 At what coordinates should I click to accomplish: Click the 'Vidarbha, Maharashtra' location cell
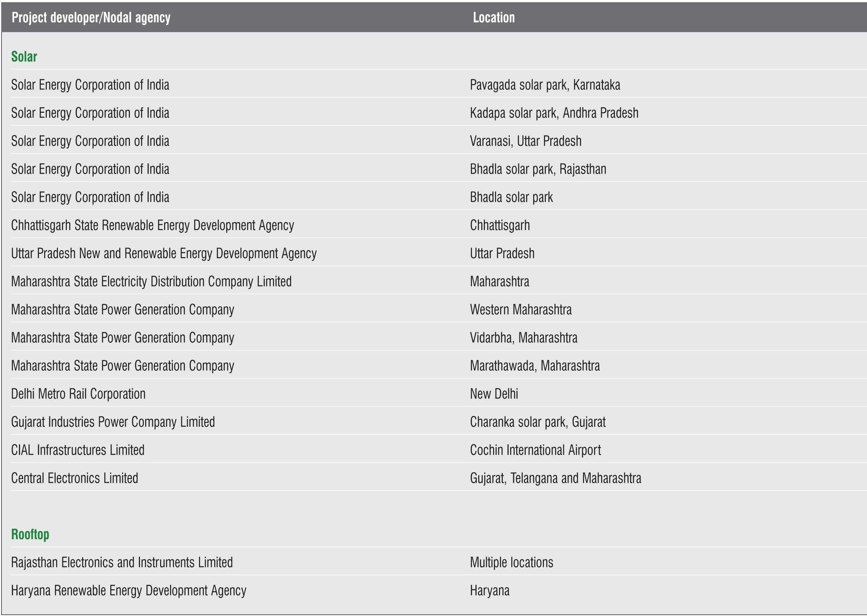(523, 338)
